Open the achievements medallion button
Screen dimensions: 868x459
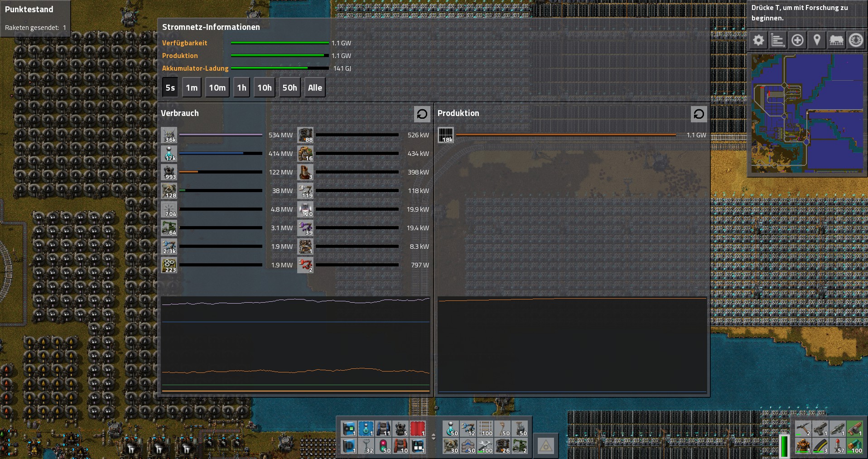coord(856,40)
